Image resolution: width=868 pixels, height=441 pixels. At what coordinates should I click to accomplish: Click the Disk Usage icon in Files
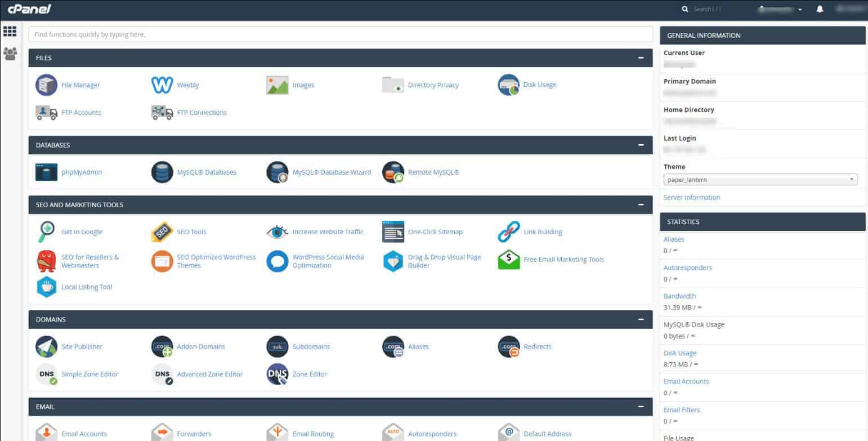click(509, 85)
